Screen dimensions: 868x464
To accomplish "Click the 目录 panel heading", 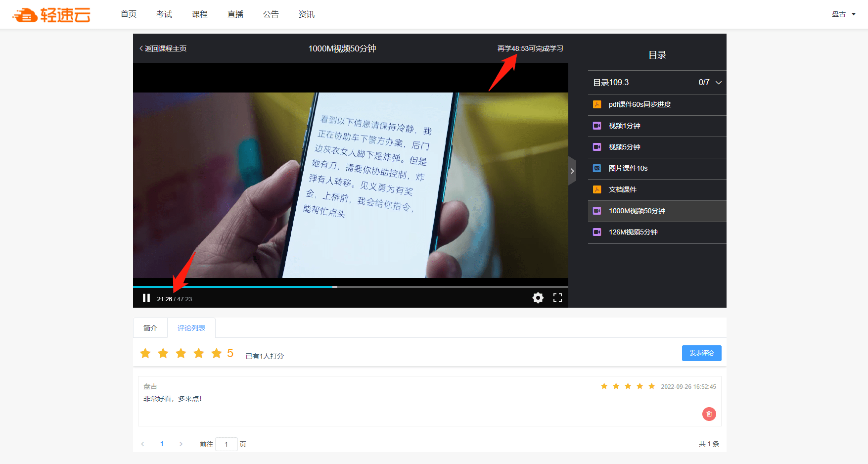I will click(x=657, y=55).
